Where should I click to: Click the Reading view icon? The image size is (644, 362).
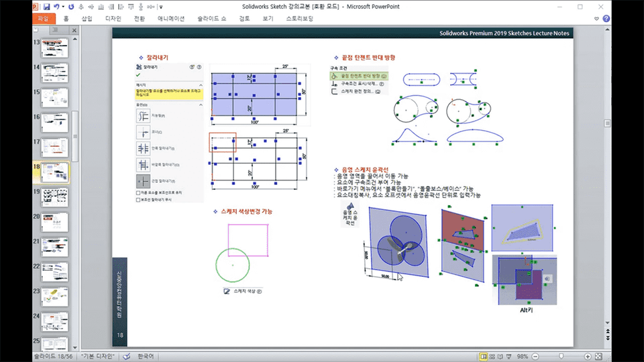tap(500, 357)
